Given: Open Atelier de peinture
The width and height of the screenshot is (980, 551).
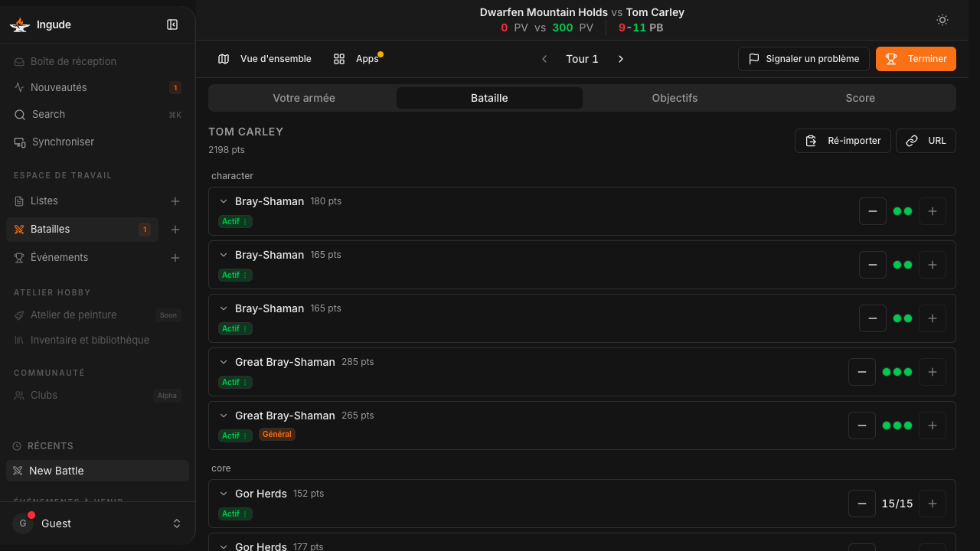Looking at the screenshot, I should 97,315.
